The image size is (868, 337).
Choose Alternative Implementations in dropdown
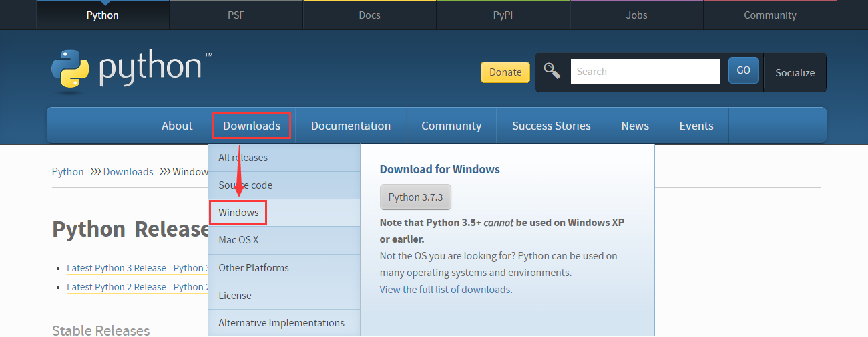(284, 322)
